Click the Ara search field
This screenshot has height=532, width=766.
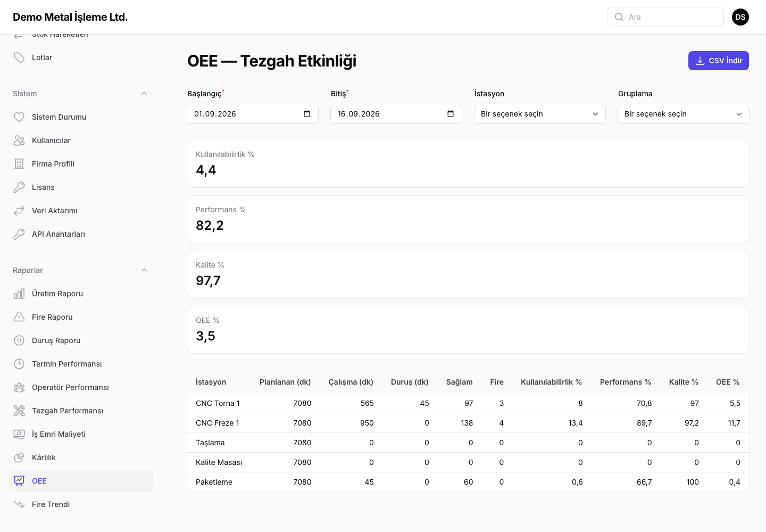(665, 17)
